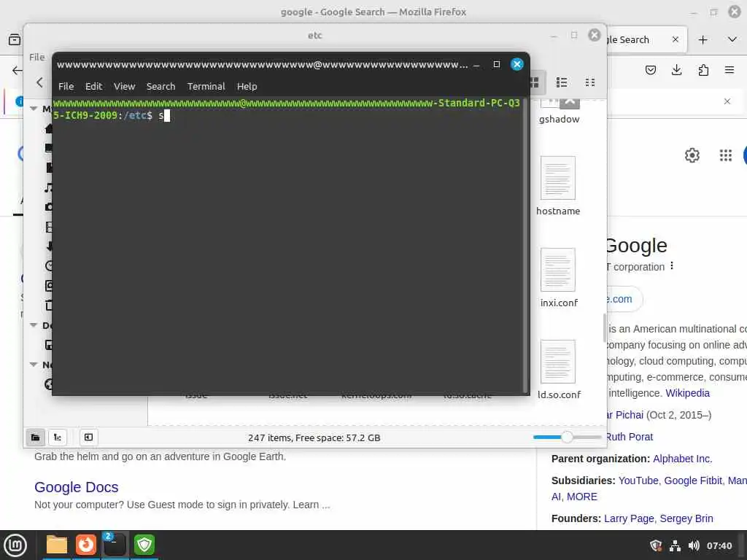
Task: Open the green shield app in taskbar
Action: point(144,545)
